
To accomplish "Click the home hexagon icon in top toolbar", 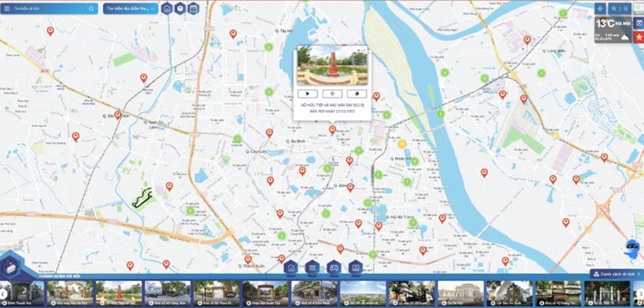I will point(167,9).
